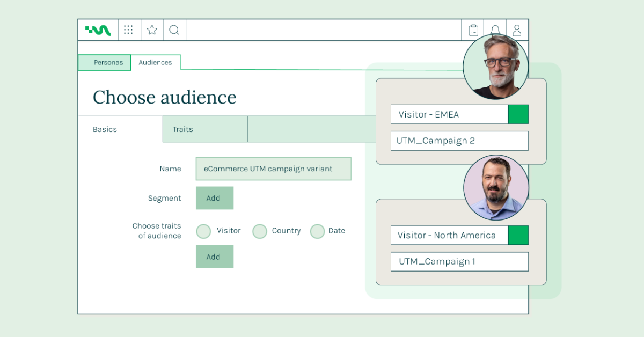
Task: Select the Country trait radio button
Action: pyautogui.click(x=260, y=231)
